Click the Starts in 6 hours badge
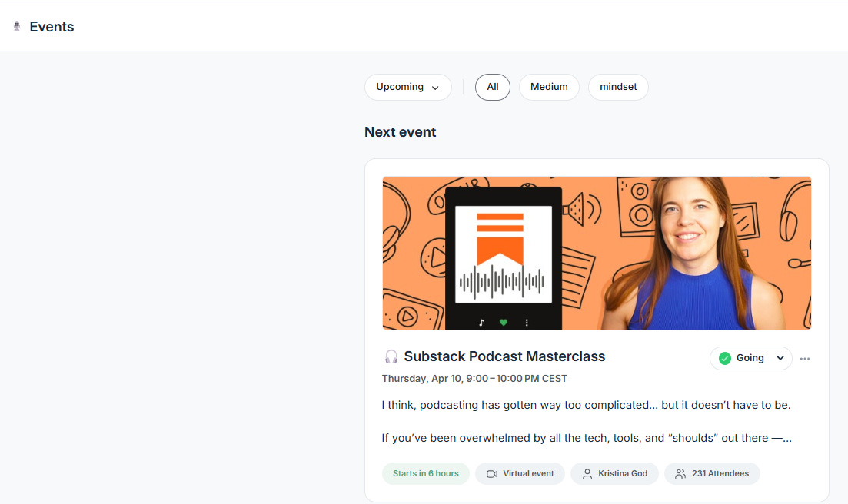This screenshot has height=504, width=848. [426, 474]
